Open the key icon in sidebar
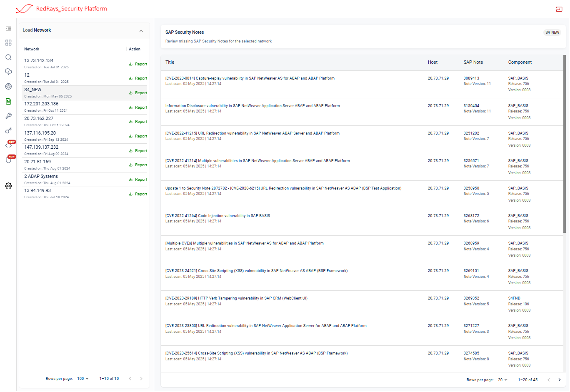This screenshot has height=392, width=570. (x=8, y=130)
